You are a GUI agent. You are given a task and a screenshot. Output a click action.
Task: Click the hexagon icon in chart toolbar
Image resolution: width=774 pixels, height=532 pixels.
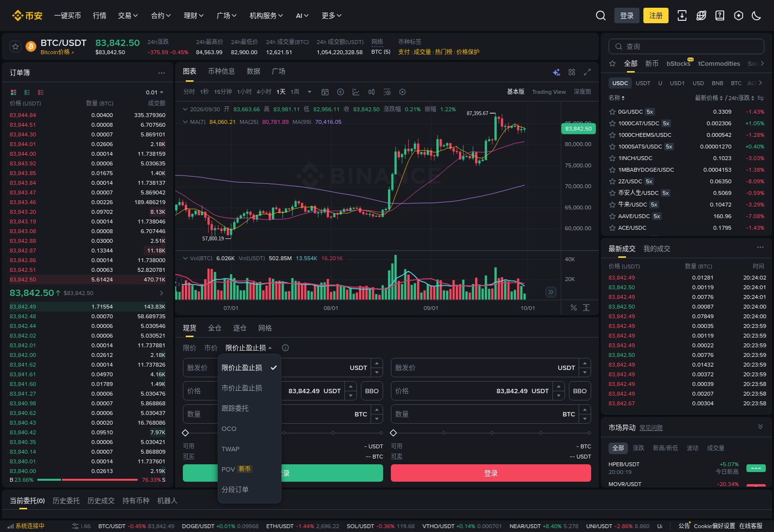tap(402, 92)
